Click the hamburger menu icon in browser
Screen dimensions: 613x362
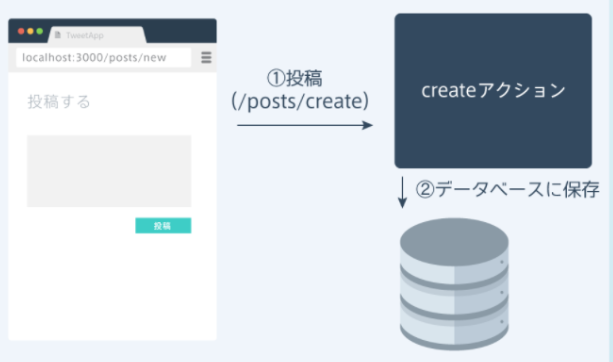(x=206, y=57)
